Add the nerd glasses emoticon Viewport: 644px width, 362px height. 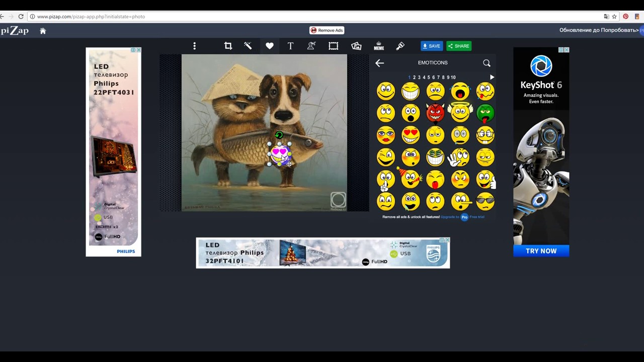coord(485,135)
